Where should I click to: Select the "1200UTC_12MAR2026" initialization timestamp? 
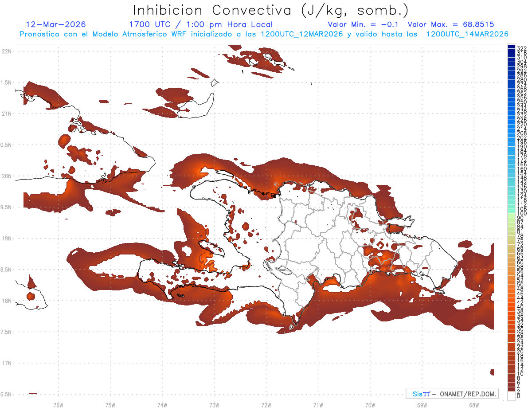[301, 34]
